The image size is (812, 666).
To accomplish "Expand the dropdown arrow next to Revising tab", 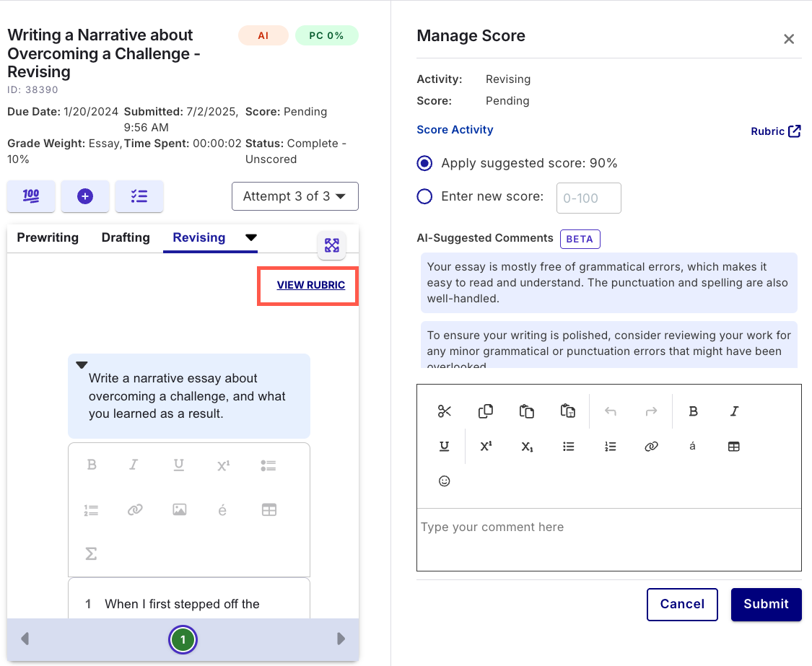I will pyautogui.click(x=250, y=237).
